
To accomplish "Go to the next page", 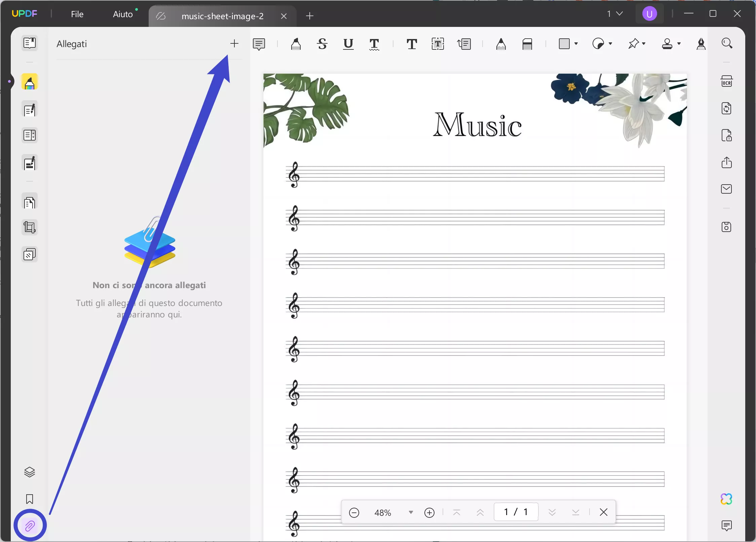I will point(552,512).
